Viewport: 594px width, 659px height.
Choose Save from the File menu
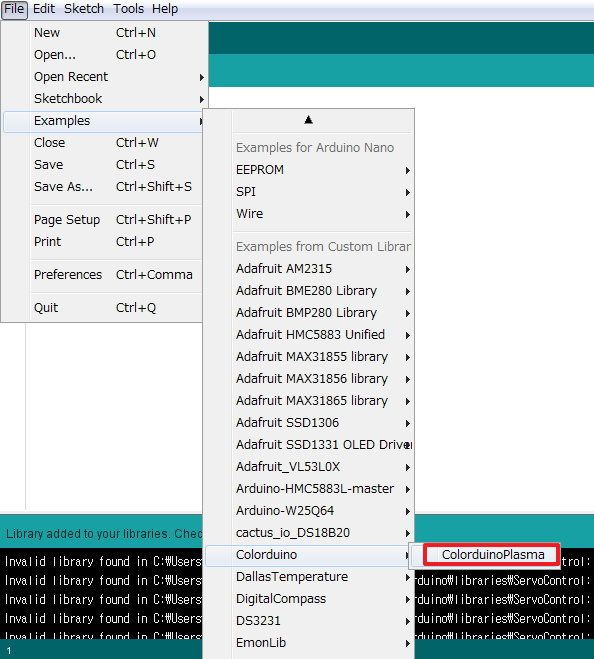[104, 165]
